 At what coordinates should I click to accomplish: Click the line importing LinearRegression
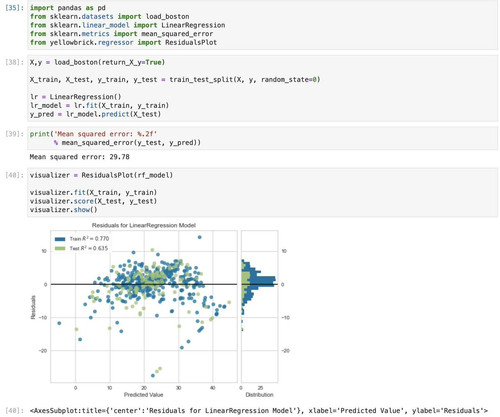click(127, 25)
